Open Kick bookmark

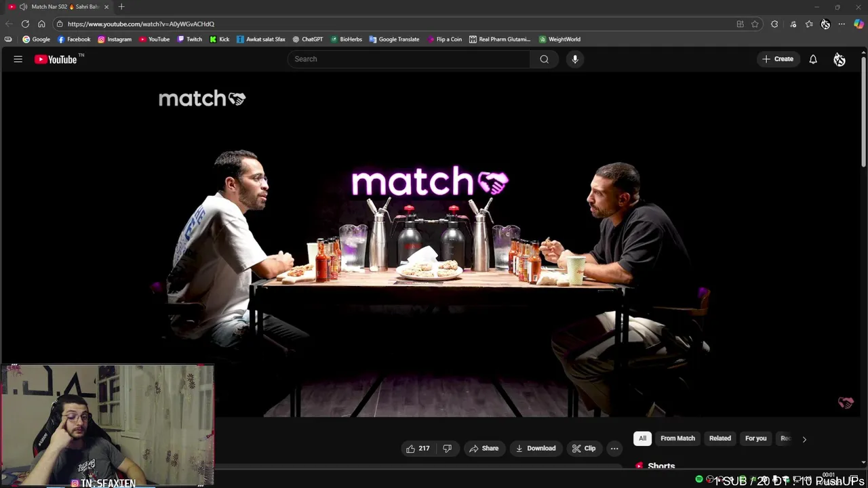tap(220, 39)
